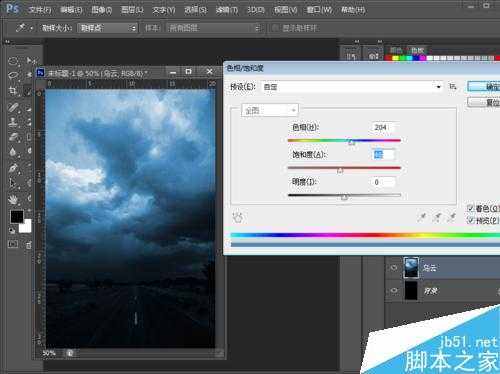Click the on-image adjustment hand icon in dialog
Image resolution: width=500 pixels, height=374 pixels.
point(238,218)
